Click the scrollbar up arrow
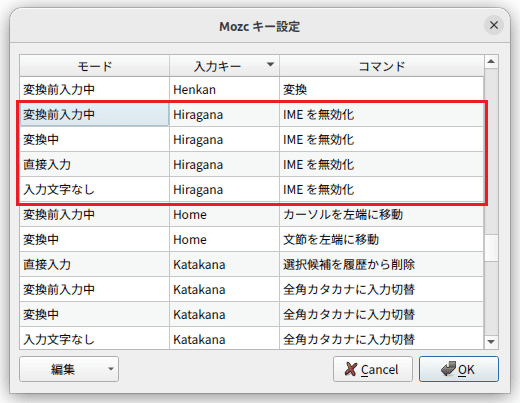The image size is (520, 403). click(491, 62)
